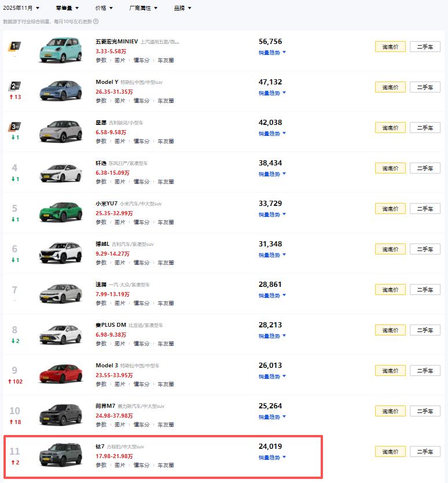Open 车友圈 link under 问界M7
The image size is (448, 483).
[x=166, y=425]
